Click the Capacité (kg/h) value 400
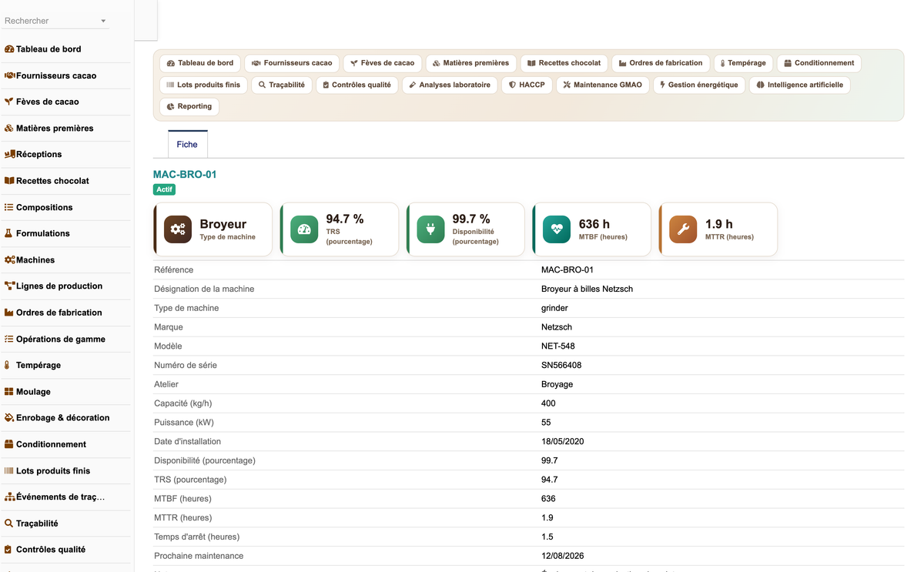Viewport: 924px width, 572px height. point(548,403)
